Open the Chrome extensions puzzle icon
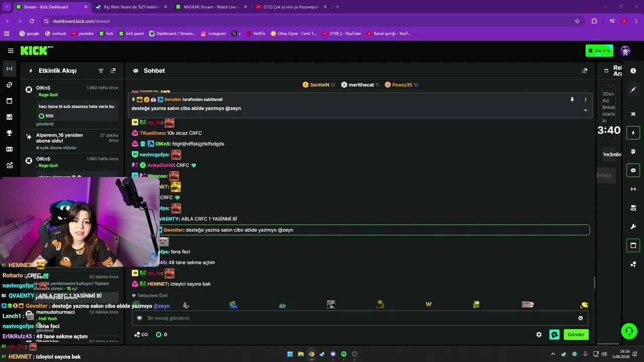This screenshot has width=644, height=362. click(x=594, y=21)
